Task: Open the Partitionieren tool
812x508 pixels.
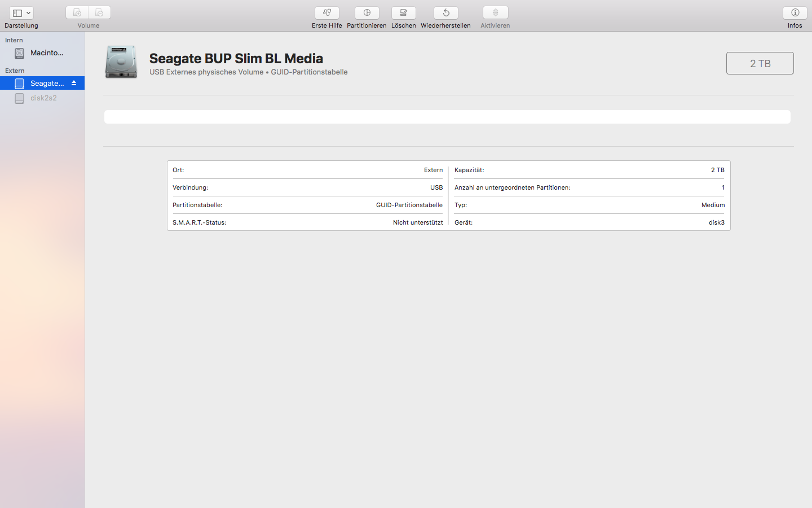Action: point(367,12)
